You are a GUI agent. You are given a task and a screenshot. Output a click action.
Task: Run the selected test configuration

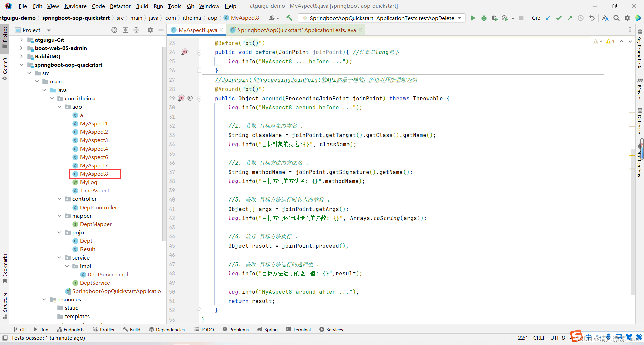click(473, 18)
